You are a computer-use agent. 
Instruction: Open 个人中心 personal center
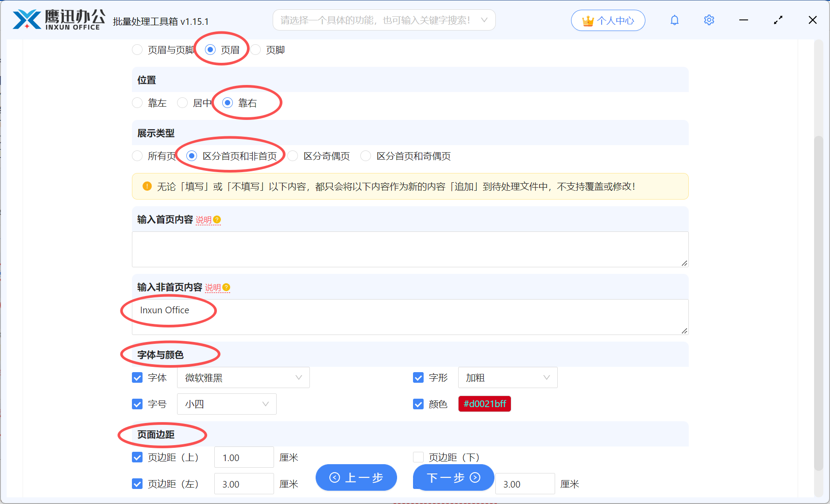(608, 20)
